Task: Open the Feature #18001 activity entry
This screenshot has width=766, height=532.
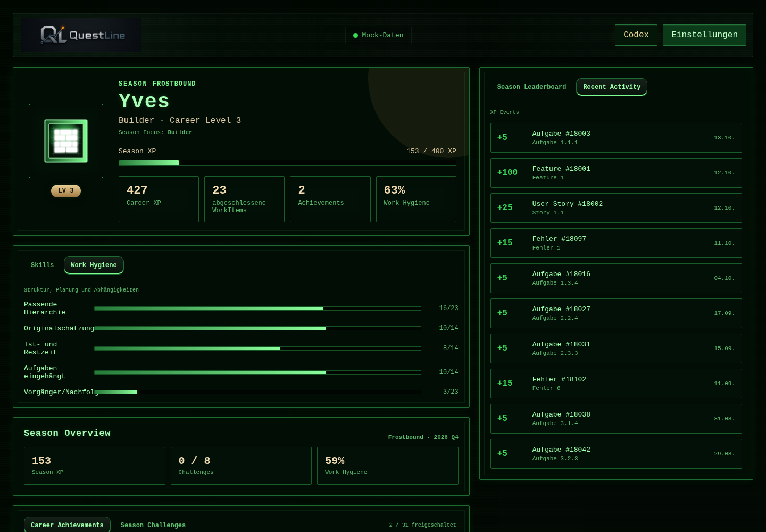Action: point(616,173)
